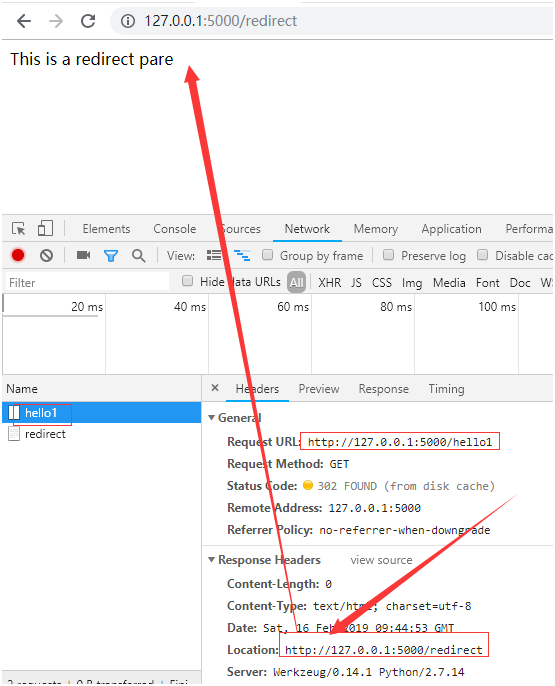
Task: Click the Filter text input field
Action: (87, 283)
